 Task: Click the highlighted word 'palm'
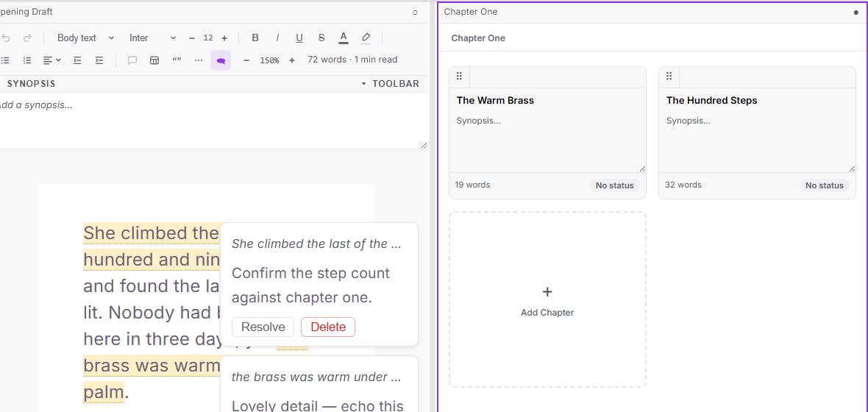[104, 392]
